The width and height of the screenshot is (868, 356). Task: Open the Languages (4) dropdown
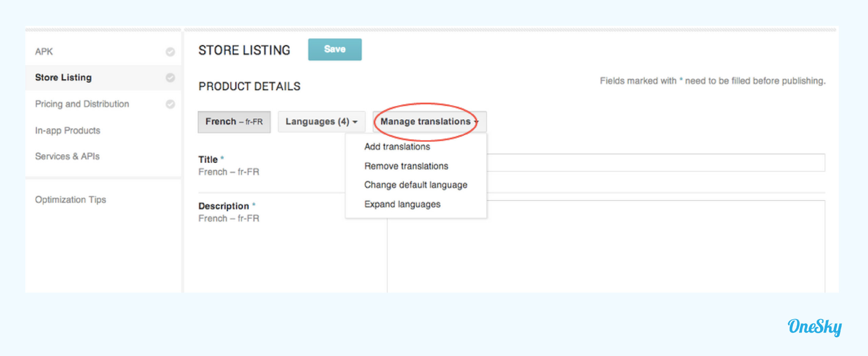click(321, 122)
